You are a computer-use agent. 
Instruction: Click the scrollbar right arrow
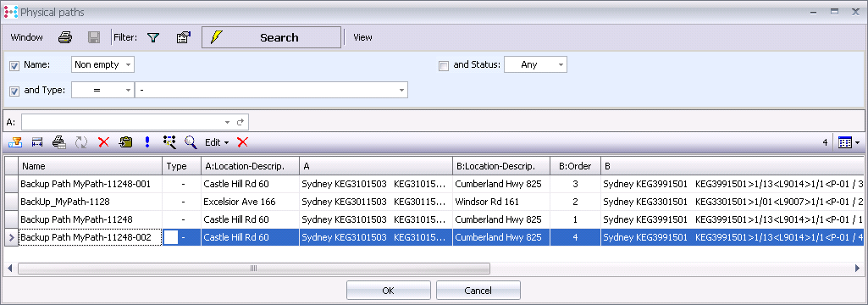pos(857,269)
